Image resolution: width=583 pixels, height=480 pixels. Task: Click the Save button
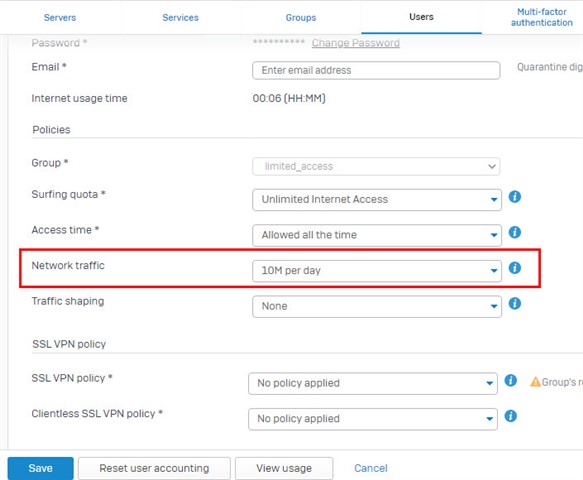pyautogui.click(x=41, y=468)
